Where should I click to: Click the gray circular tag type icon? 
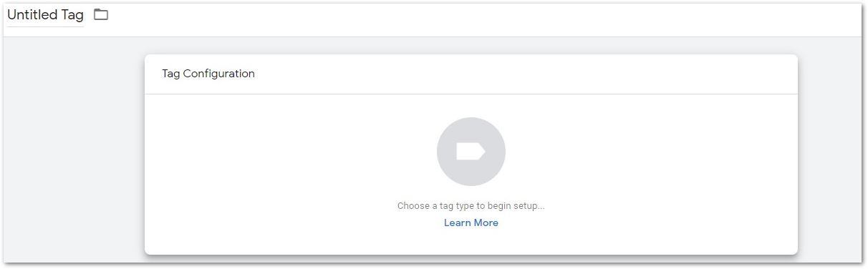pos(471,152)
